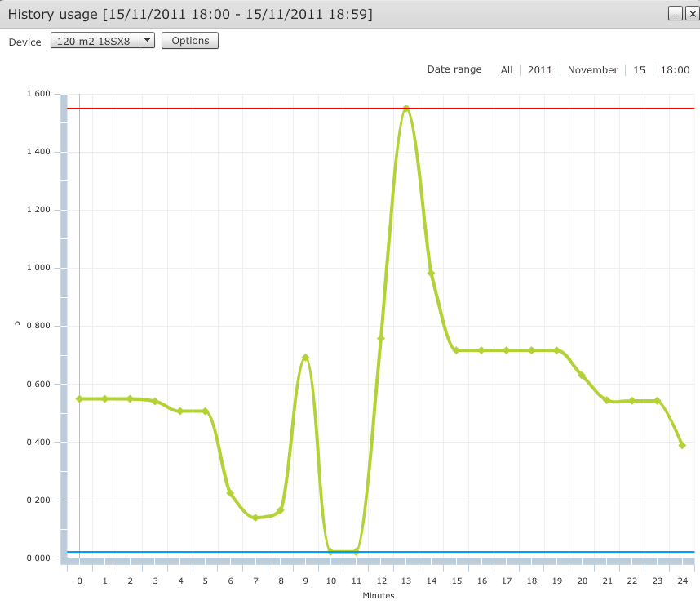Image resolution: width=700 pixels, height=605 pixels.
Task: Select day 15 in date range
Action: tap(639, 70)
